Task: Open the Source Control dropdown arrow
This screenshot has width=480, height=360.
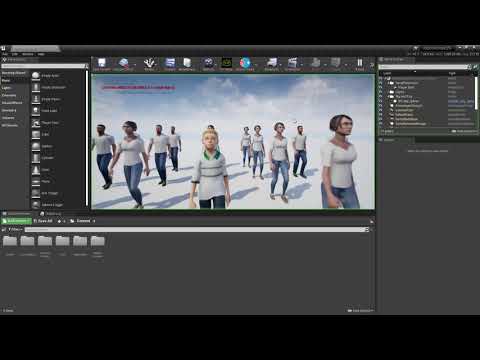Action: 135,65
